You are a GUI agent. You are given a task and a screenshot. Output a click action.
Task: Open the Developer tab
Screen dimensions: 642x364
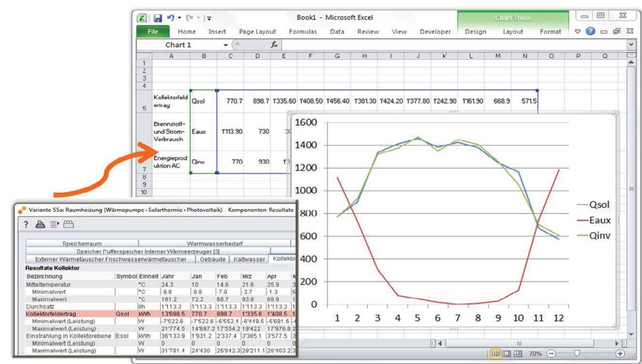tap(435, 32)
